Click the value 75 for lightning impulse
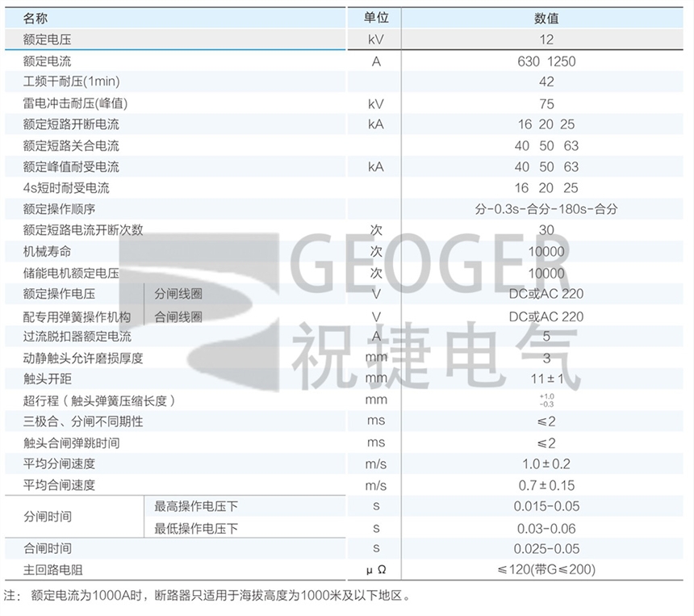Screen dimensions: 694x616 pos(546,103)
